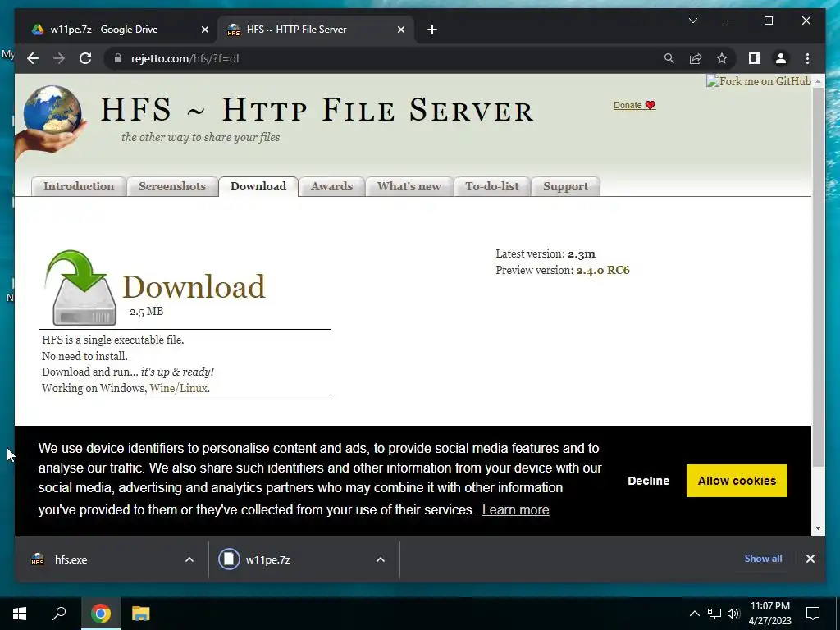This screenshot has height=630, width=840.
Task: Click the address bar URL
Action: pos(185,58)
